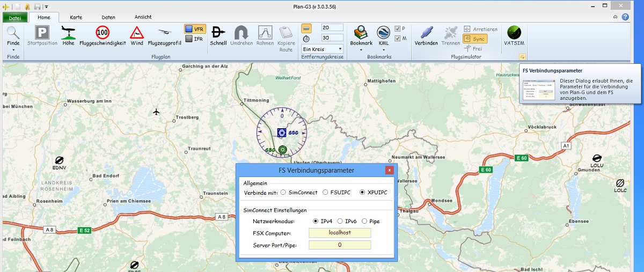Open Flugzeugprofil aircraft profile
The image size is (644, 272).
pyautogui.click(x=165, y=32)
